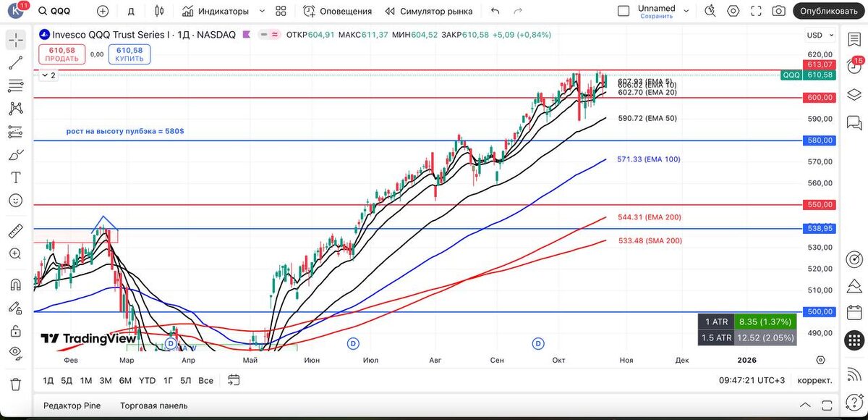Expand the indicators favorites arrow
The width and height of the screenshot is (868, 420).
(262, 11)
